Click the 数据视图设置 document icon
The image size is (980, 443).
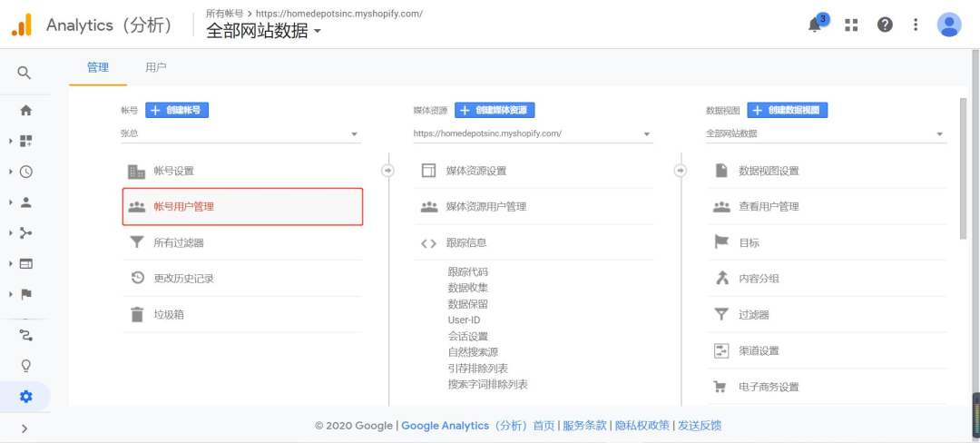point(721,171)
